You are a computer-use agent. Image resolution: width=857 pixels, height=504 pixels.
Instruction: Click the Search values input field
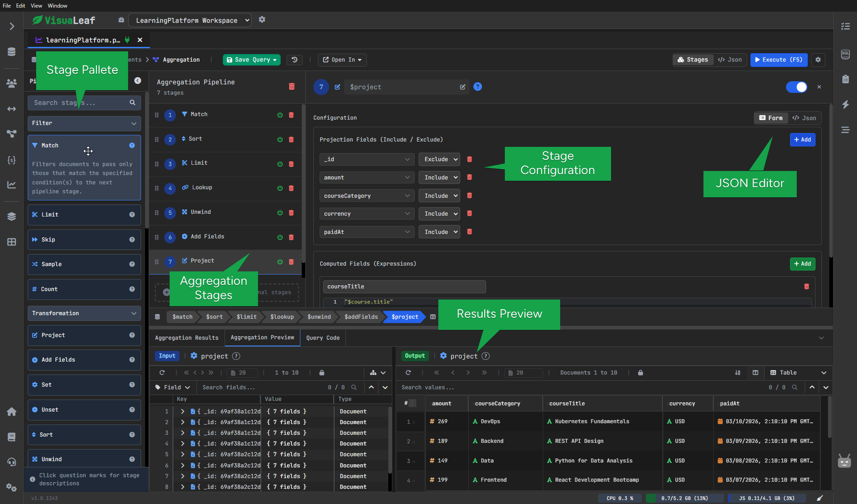(580, 387)
